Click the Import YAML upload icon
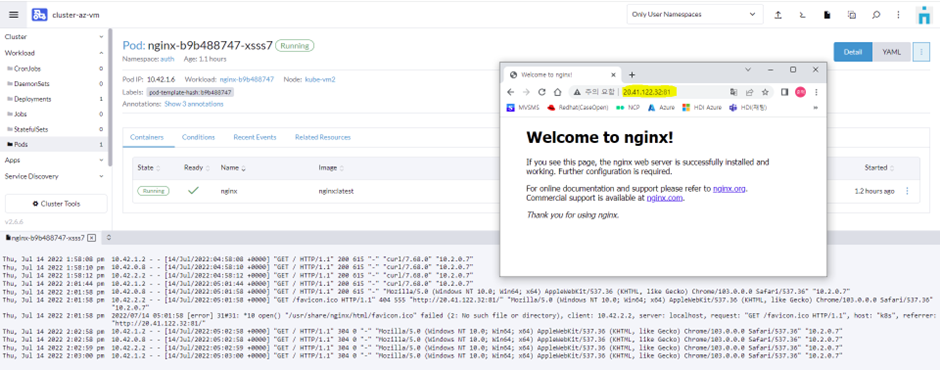940x370 pixels. coord(778,15)
